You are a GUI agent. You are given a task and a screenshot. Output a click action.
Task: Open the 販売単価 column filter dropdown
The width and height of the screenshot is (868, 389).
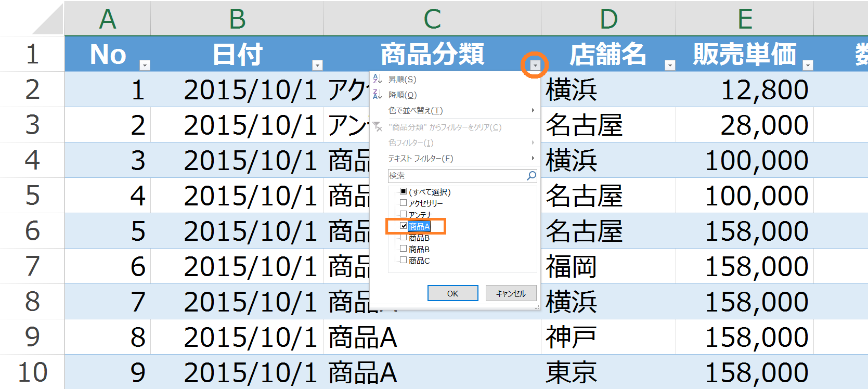click(808, 66)
